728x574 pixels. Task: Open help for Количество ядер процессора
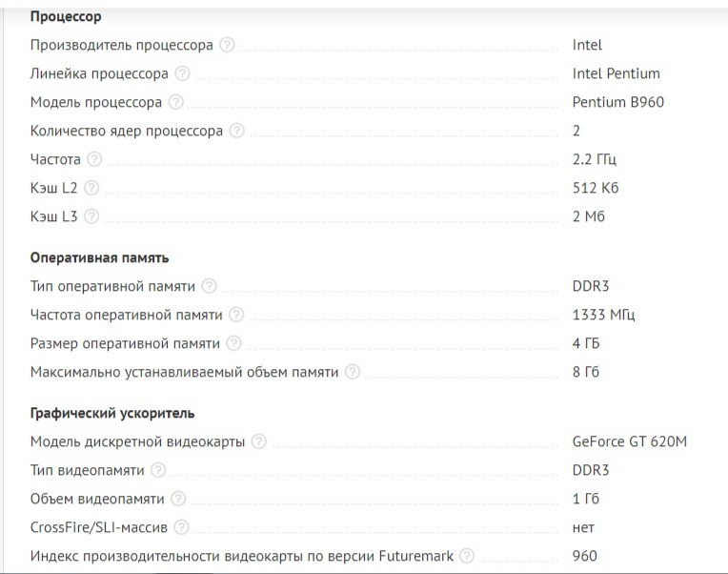coord(236,131)
